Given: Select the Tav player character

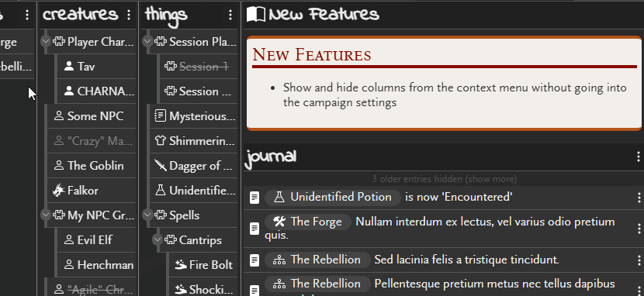Looking at the screenshot, I should (95, 67).
